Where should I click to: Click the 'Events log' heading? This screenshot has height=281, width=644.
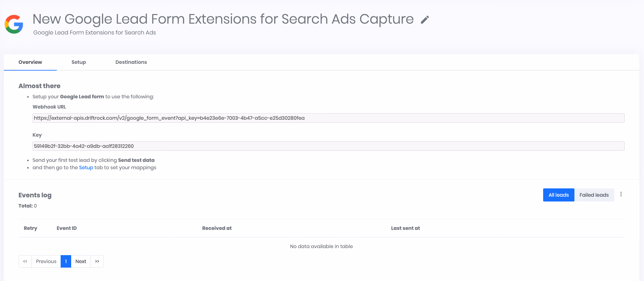pyautogui.click(x=35, y=195)
